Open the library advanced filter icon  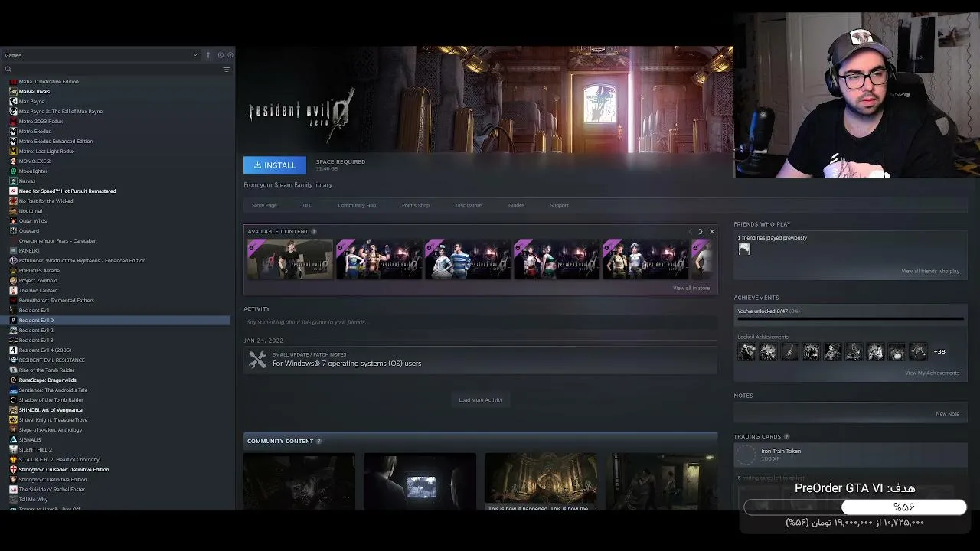[226, 70]
